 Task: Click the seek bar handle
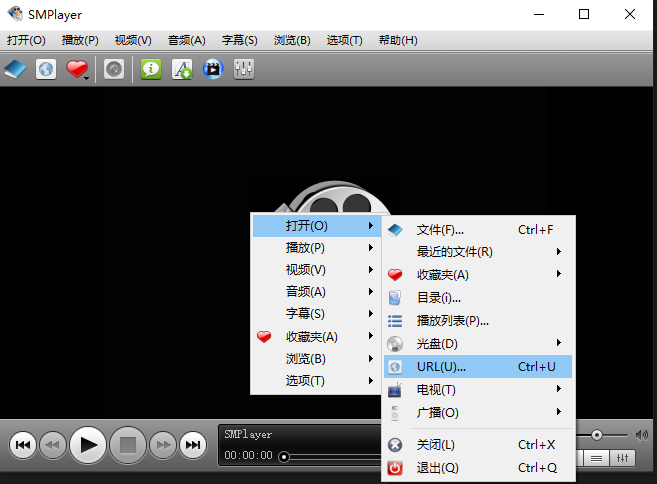pyautogui.click(x=284, y=456)
